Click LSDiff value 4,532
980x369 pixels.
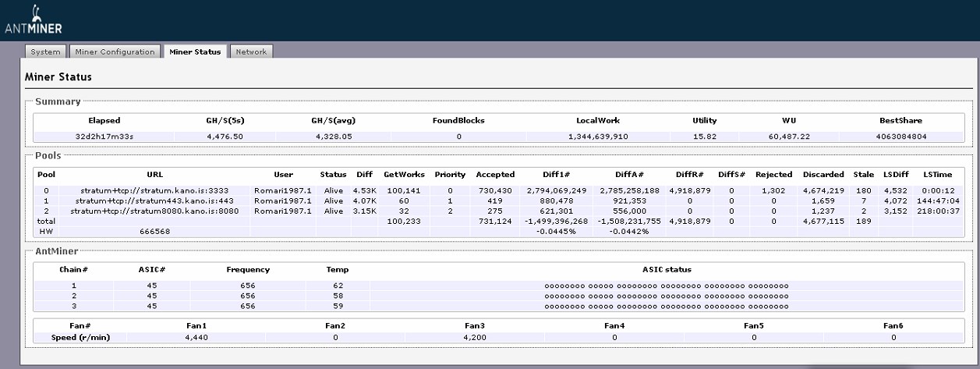[896, 190]
